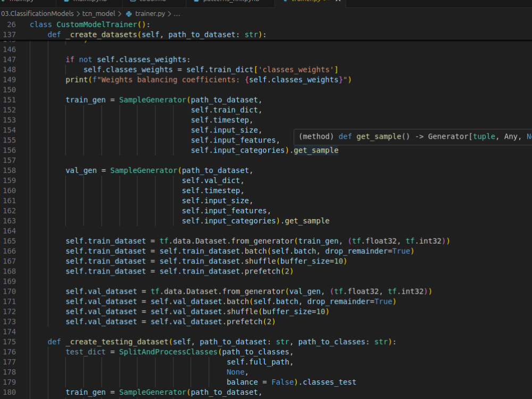Viewport: 532px width, 399px height.
Task: Jump to sticky header class CustomModelTrainer
Action: (90, 24)
